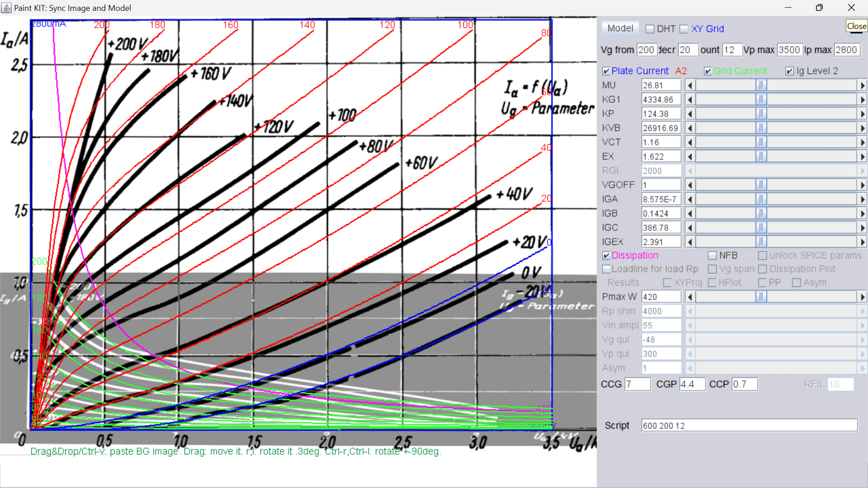
Task: Click the KP left arrow button
Action: coord(690,114)
